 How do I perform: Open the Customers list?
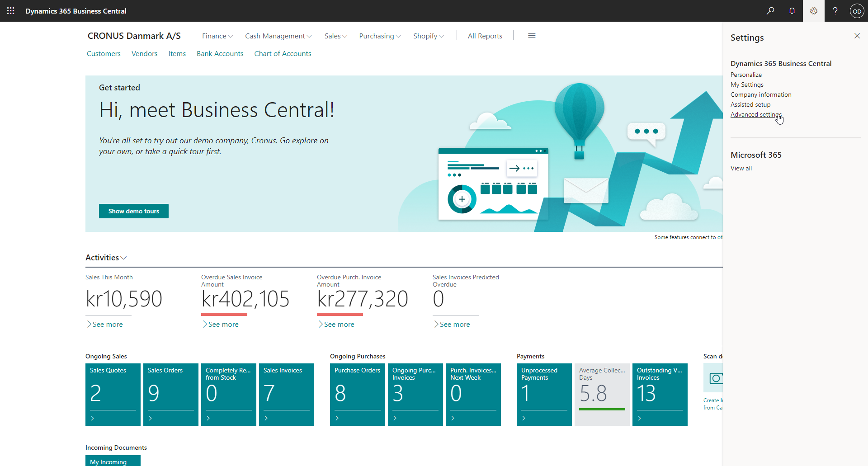click(104, 53)
